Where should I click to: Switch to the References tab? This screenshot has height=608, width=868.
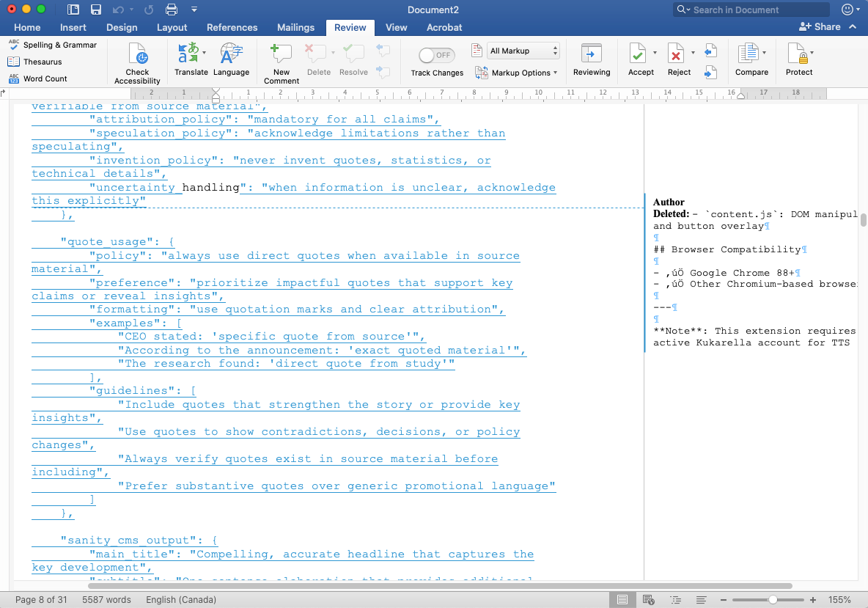232,27
